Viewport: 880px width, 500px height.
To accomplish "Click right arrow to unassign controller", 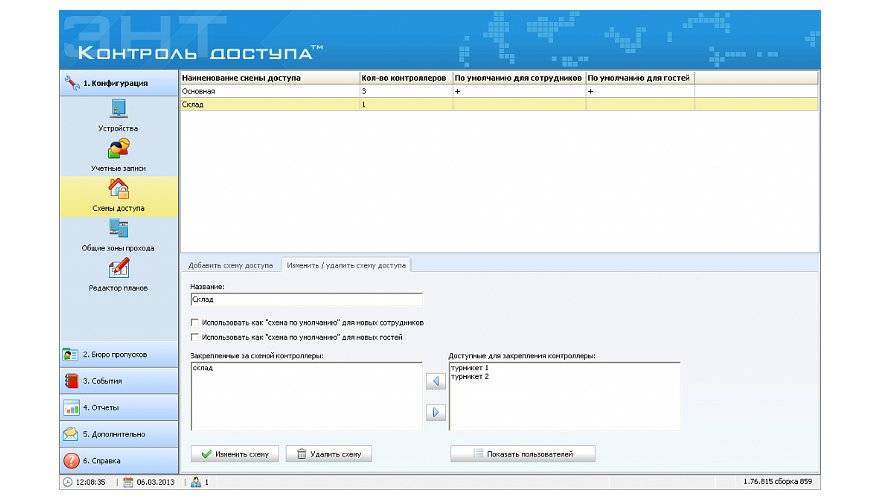I will point(435,412).
